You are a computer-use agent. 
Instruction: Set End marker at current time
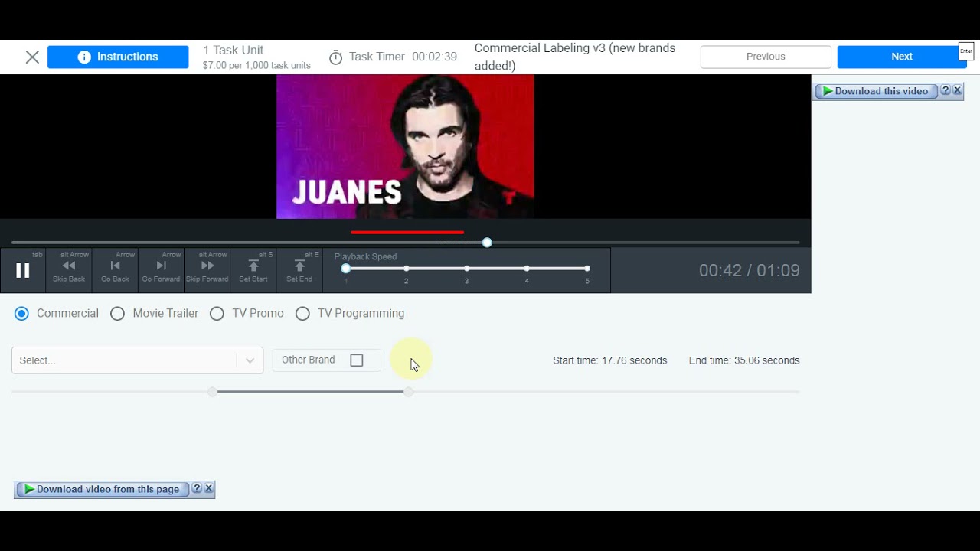click(x=299, y=270)
